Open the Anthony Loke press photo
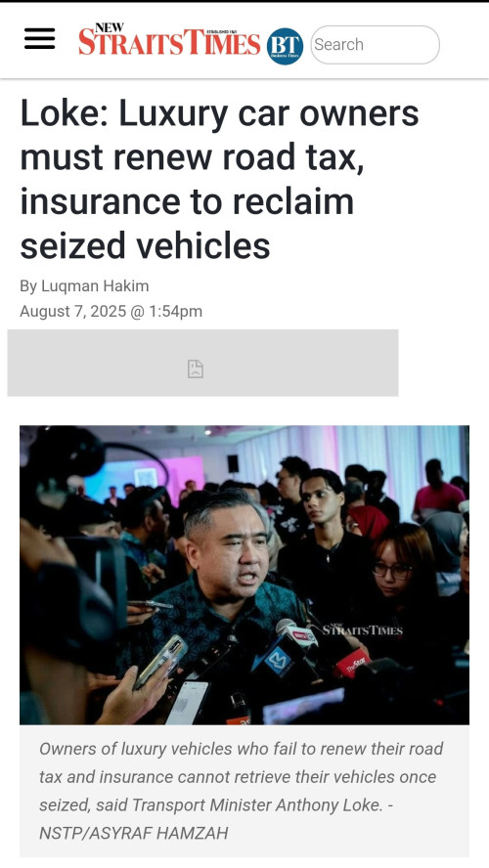 coord(244,575)
